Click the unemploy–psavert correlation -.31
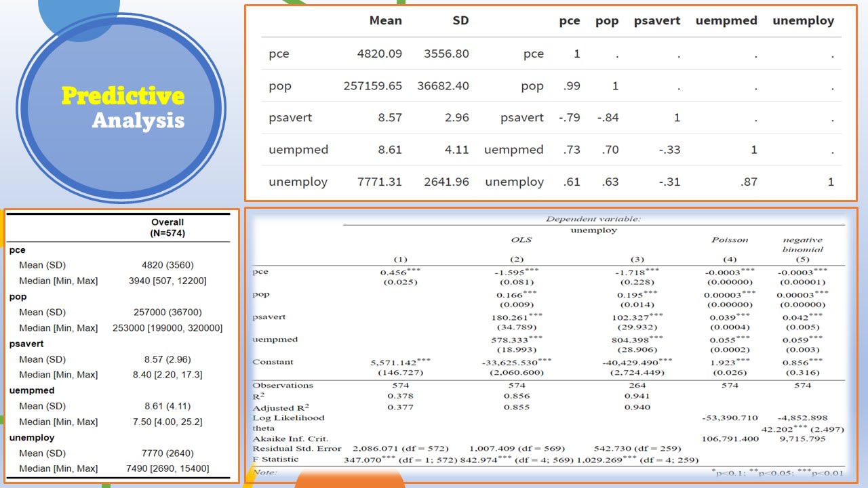 coord(669,182)
